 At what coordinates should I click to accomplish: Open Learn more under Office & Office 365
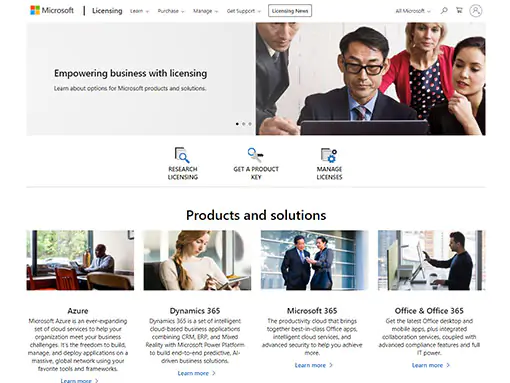[x=431, y=365]
